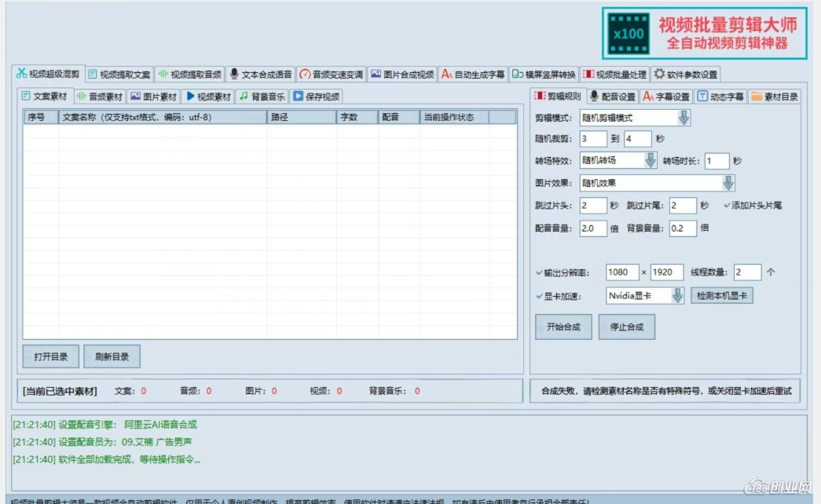
Task: Click the 打开目录 button
Action: (51, 356)
